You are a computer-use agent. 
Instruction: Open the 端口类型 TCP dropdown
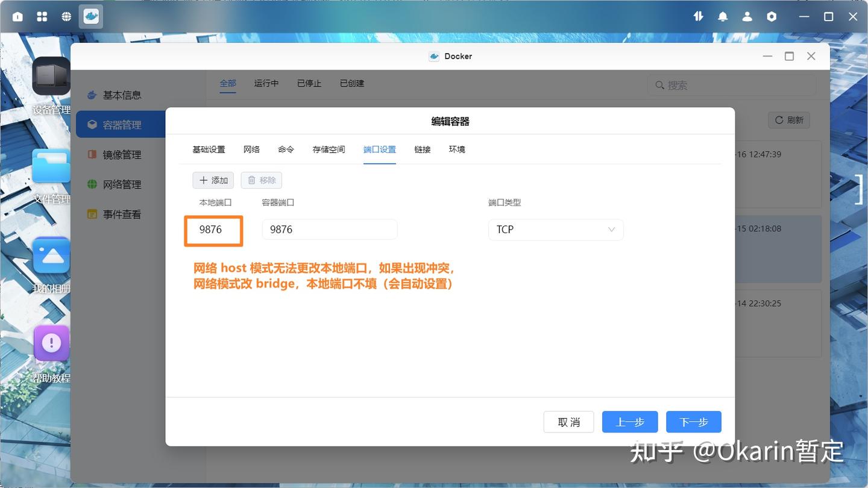(x=555, y=230)
